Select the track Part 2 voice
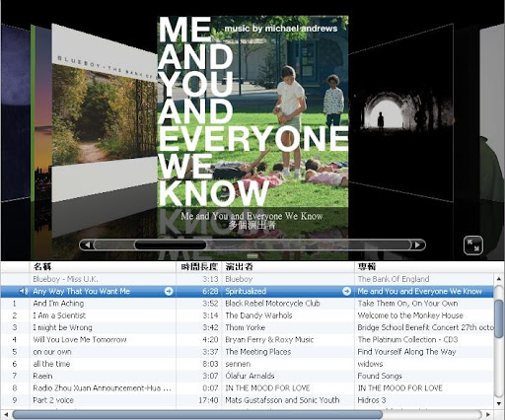 53,400
